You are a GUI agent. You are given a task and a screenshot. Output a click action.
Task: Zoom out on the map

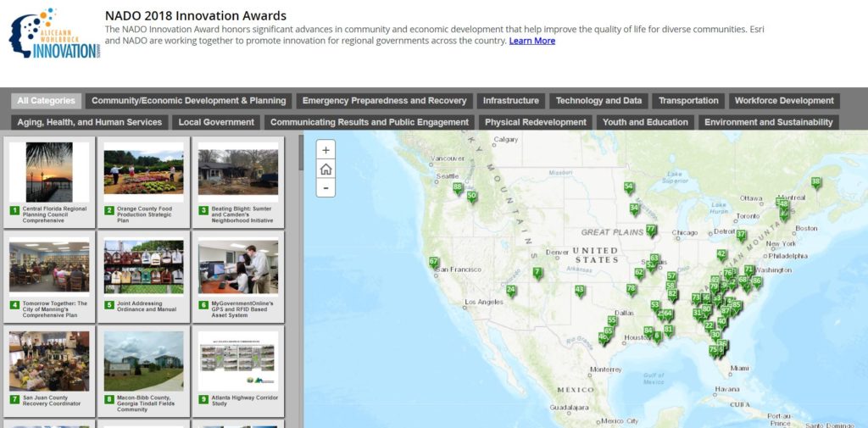(x=325, y=188)
